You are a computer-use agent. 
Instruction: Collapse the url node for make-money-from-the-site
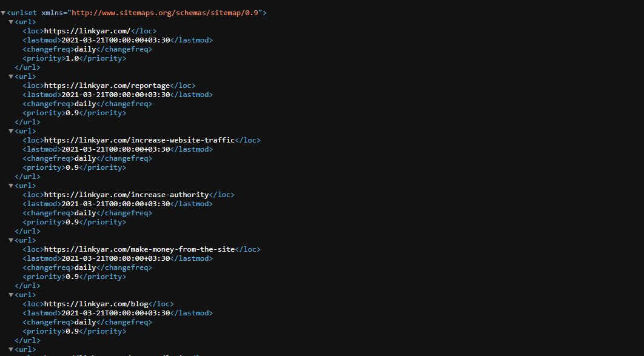point(11,241)
